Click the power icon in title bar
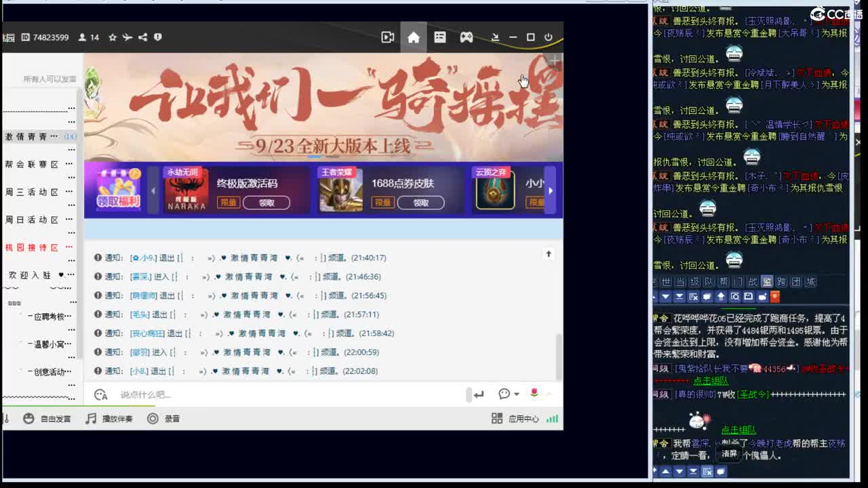Image resolution: width=868 pixels, height=488 pixels. [548, 37]
